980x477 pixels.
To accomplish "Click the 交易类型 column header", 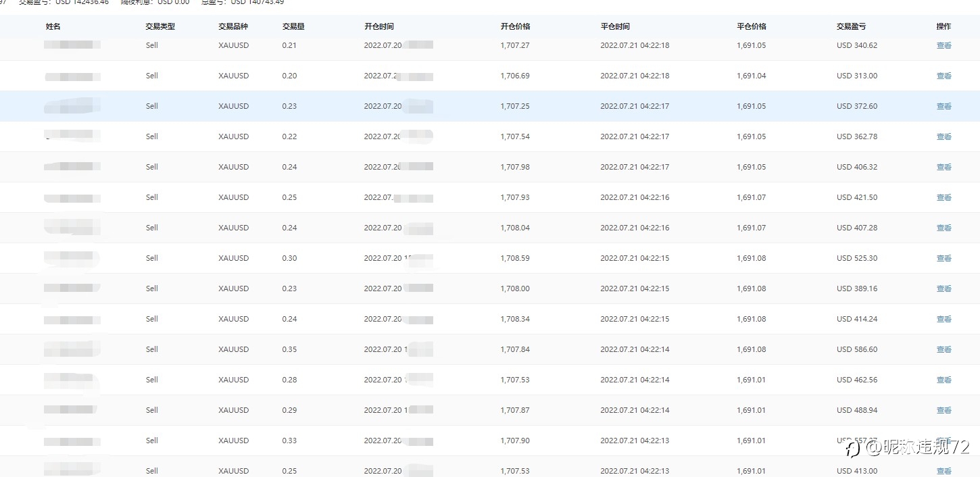I will [x=160, y=26].
